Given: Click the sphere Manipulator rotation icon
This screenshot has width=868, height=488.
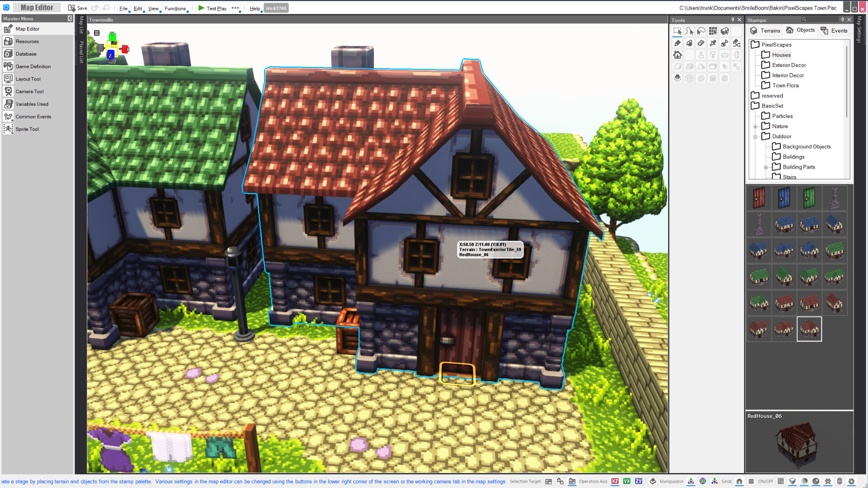Looking at the screenshot, I should pos(703,481).
